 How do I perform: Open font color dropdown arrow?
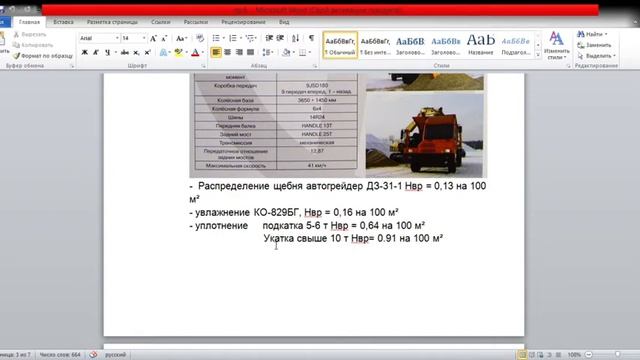pos(202,52)
